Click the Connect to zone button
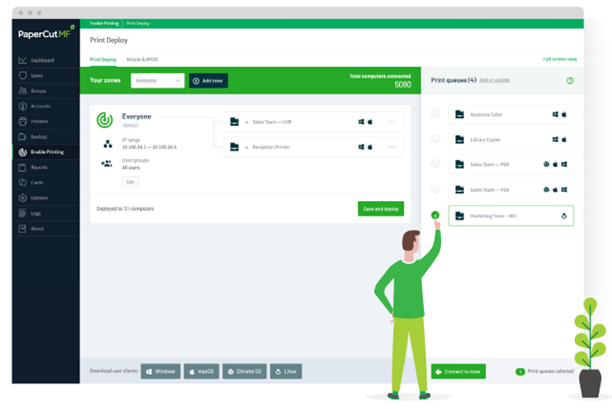 coord(457,371)
